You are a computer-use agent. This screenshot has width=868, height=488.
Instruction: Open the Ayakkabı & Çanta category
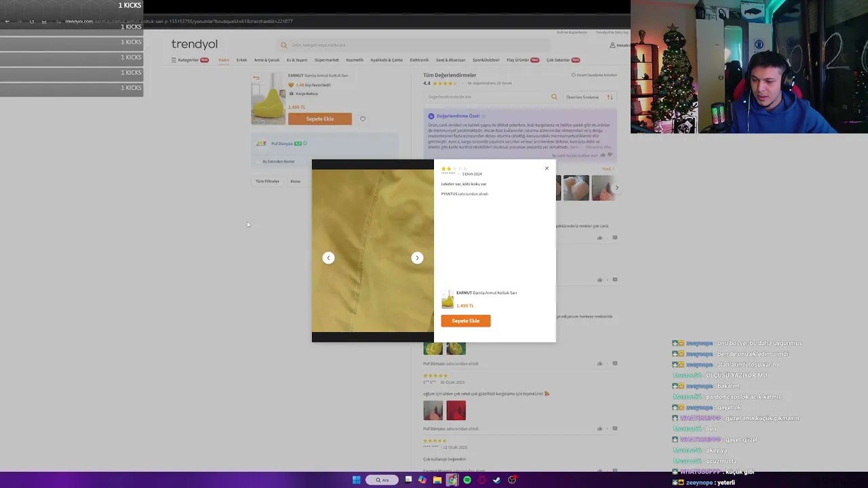click(387, 60)
